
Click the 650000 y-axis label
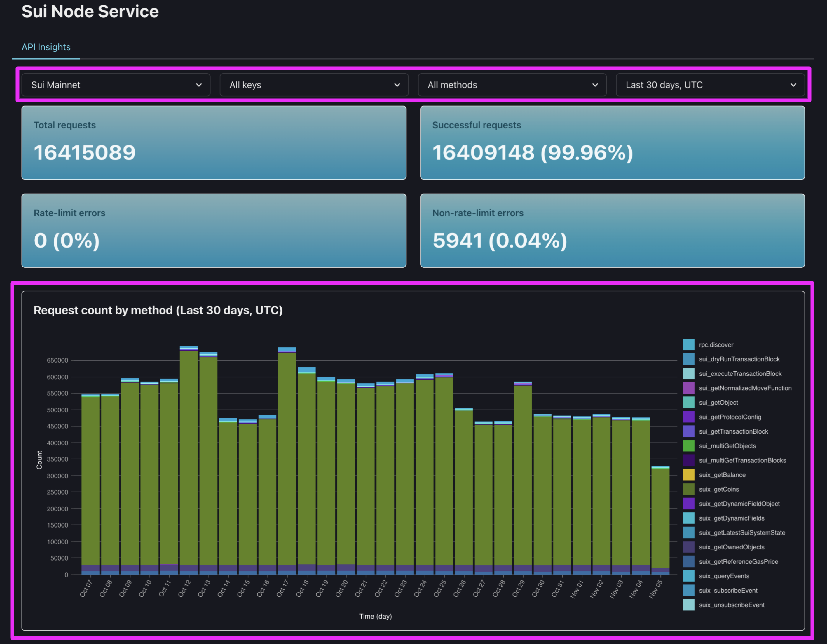click(57, 360)
